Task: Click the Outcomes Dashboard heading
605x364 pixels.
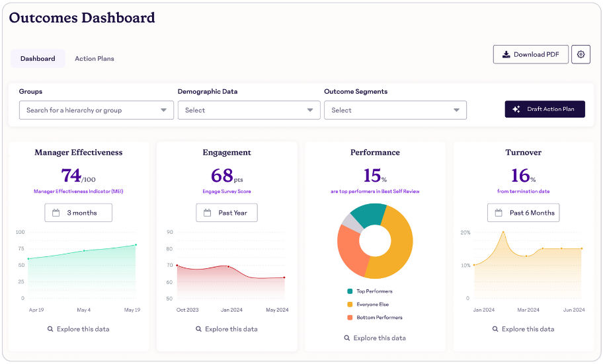Action: [x=82, y=18]
